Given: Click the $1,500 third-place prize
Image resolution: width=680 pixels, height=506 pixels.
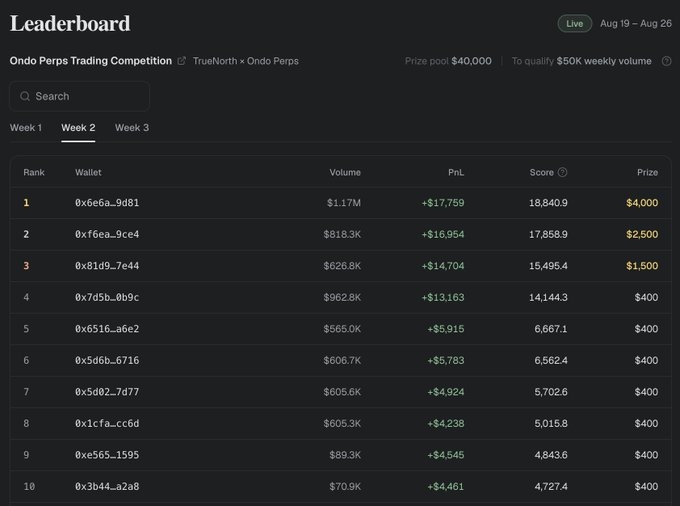Looking at the screenshot, I should coord(642,266).
